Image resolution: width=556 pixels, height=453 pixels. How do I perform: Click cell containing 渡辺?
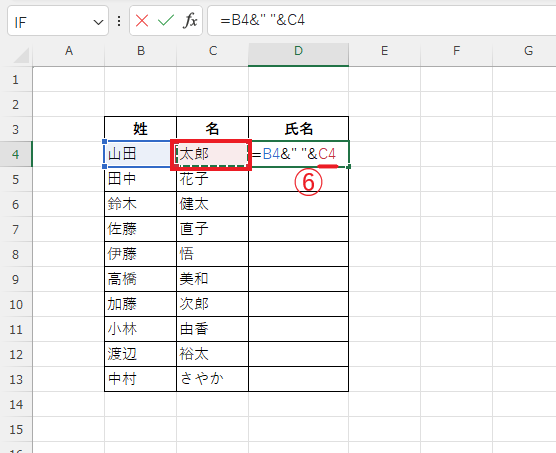click(x=141, y=354)
